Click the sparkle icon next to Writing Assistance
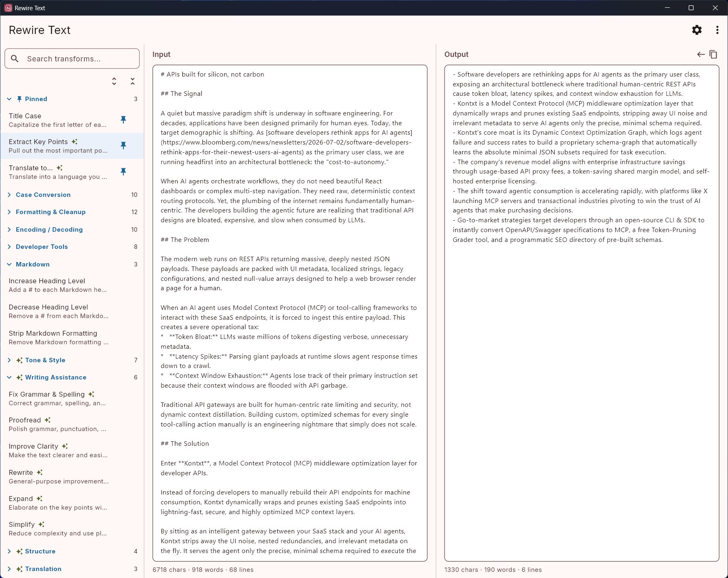This screenshot has height=578, width=728. click(19, 377)
